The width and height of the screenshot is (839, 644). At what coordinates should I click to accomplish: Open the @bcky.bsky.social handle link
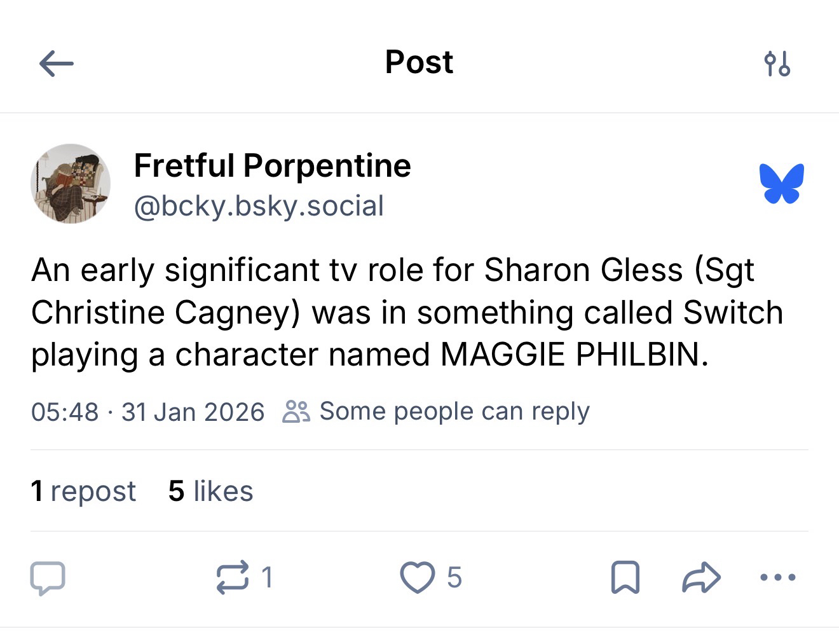(x=259, y=206)
